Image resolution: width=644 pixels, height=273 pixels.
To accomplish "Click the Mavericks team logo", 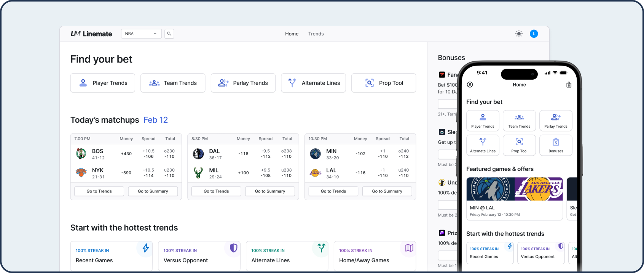I will (198, 154).
